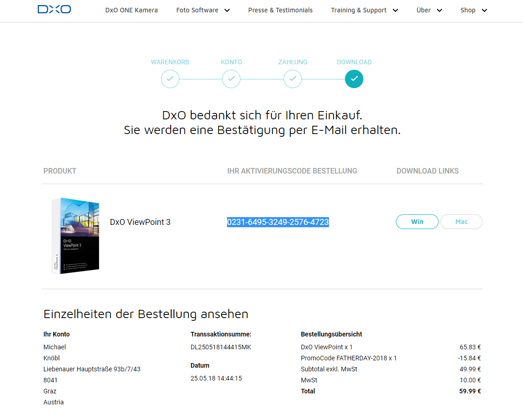Click the discount -15.84 €
523x420 pixels.
coord(469,358)
